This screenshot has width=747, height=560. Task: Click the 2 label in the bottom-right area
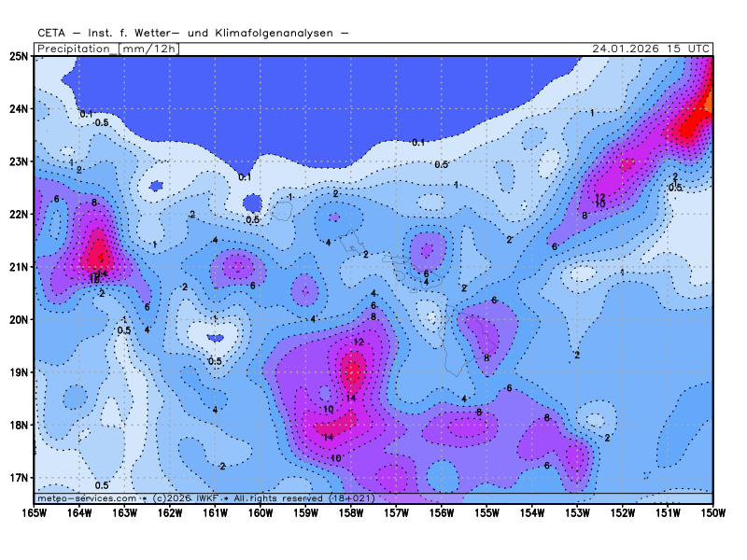click(x=607, y=437)
